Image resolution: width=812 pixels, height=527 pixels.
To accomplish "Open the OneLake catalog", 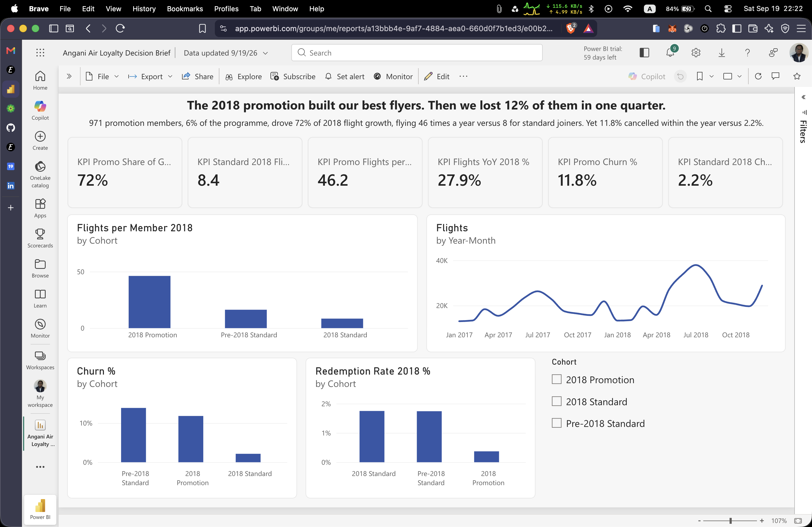I will pos(40,174).
